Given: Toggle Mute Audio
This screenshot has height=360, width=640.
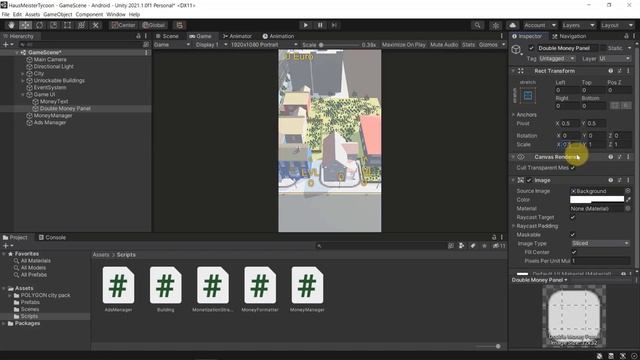Looking at the screenshot, I should [444, 44].
